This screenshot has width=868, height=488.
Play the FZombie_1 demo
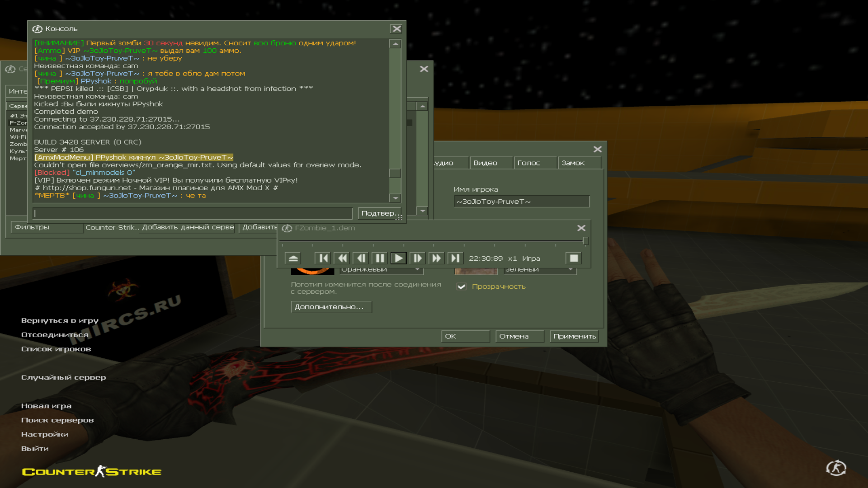(398, 258)
